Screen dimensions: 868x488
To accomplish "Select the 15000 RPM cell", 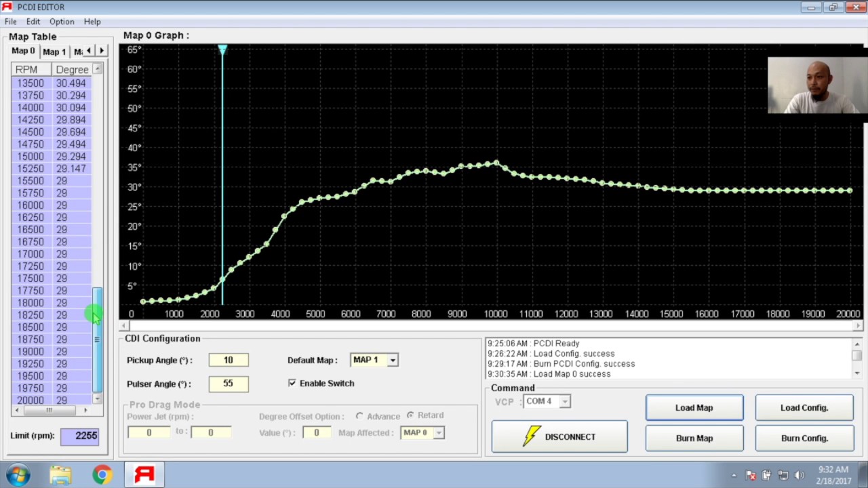I will coord(31,157).
